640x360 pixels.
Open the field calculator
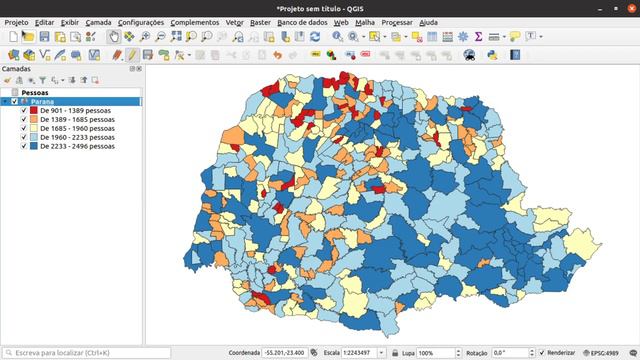point(447,37)
